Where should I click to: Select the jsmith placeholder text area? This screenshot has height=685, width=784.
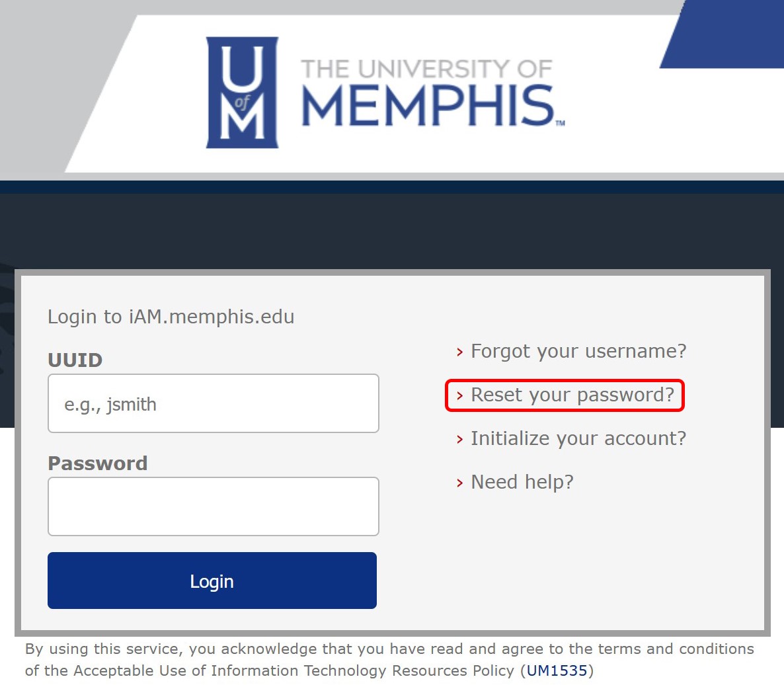click(x=110, y=403)
